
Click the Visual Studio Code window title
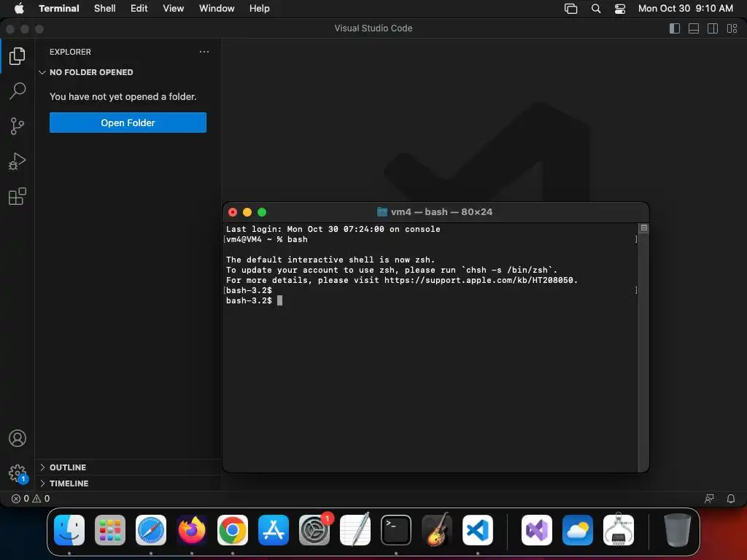373,28
